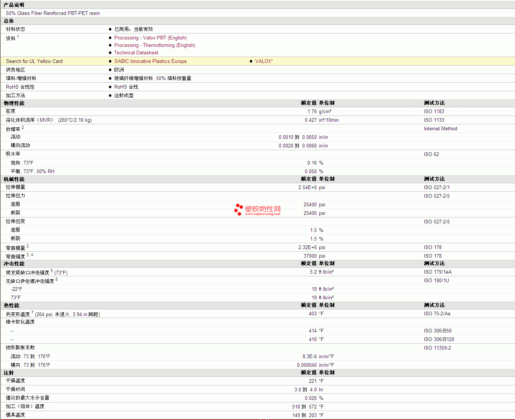Click footnote 7 beside 热变形温度
The height and width of the screenshot is (420, 515).
tap(32, 312)
